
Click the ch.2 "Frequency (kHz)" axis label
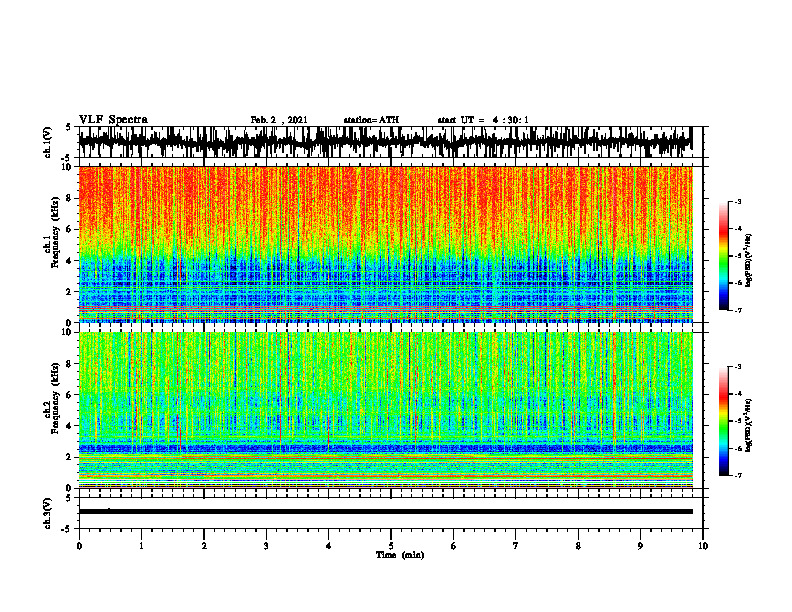point(55,398)
